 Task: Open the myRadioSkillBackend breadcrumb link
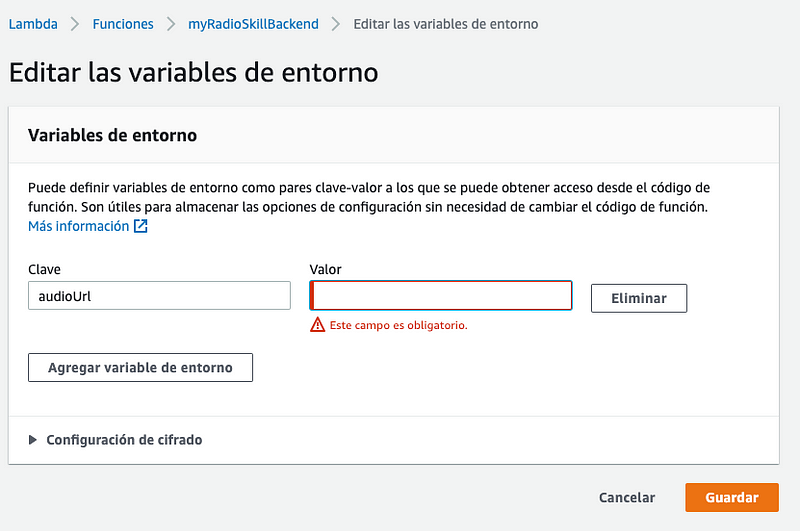pos(253,24)
